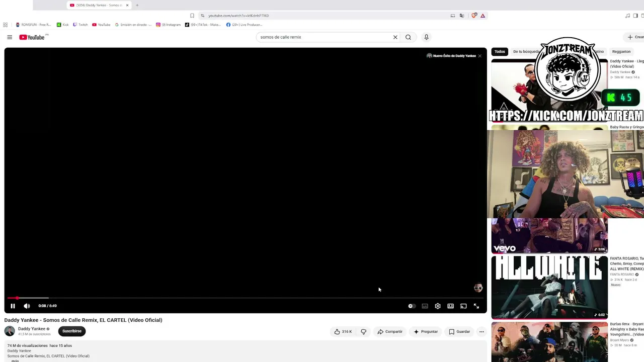Screen dimensions: 644x362
Task: Subscribe to Daddy Yankee with Suscribirse
Action: pyautogui.click(x=71, y=331)
